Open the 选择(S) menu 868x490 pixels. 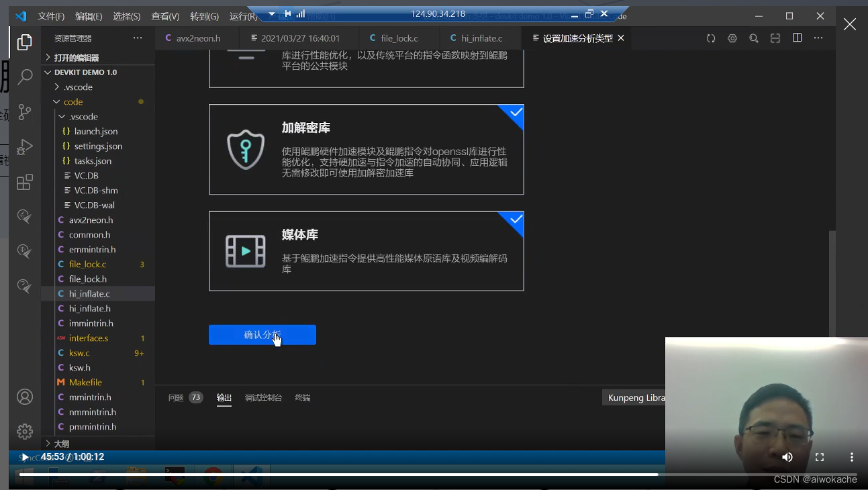[x=127, y=16]
